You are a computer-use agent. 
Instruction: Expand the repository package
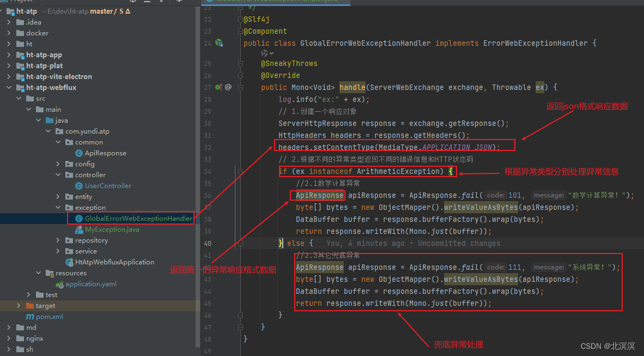click(58, 240)
